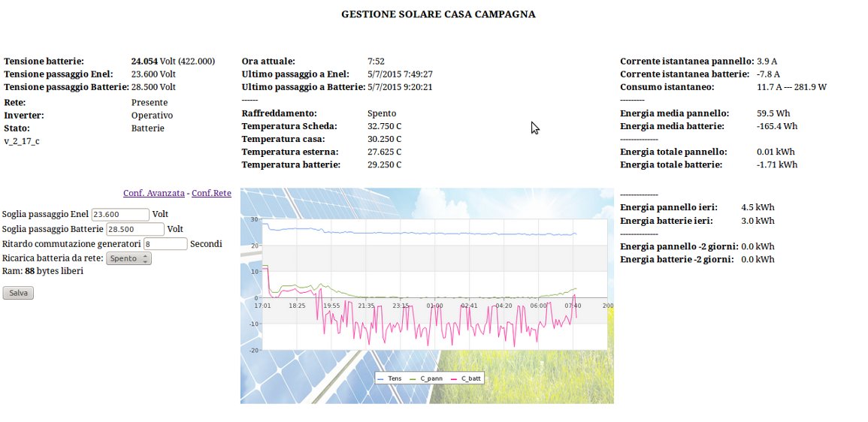The image size is (868, 422).
Task: Click the 07:40 time label on the chart
Action: coord(573,306)
